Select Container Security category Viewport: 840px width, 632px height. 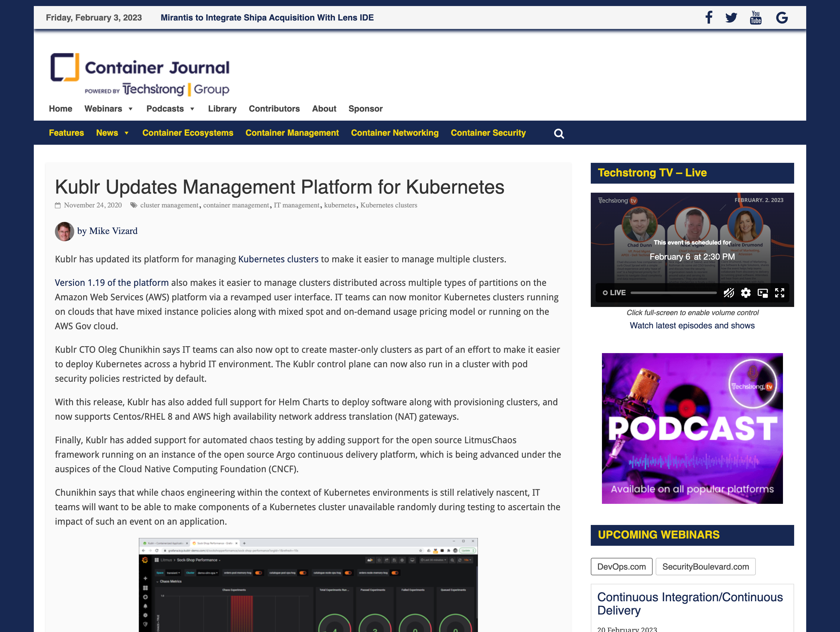[x=488, y=133]
